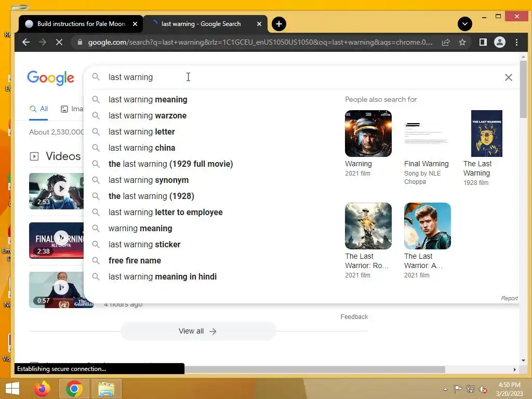The image size is (532, 399).
Task: Click the horizontal scrollbar thumb
Action: click(314, 369)
